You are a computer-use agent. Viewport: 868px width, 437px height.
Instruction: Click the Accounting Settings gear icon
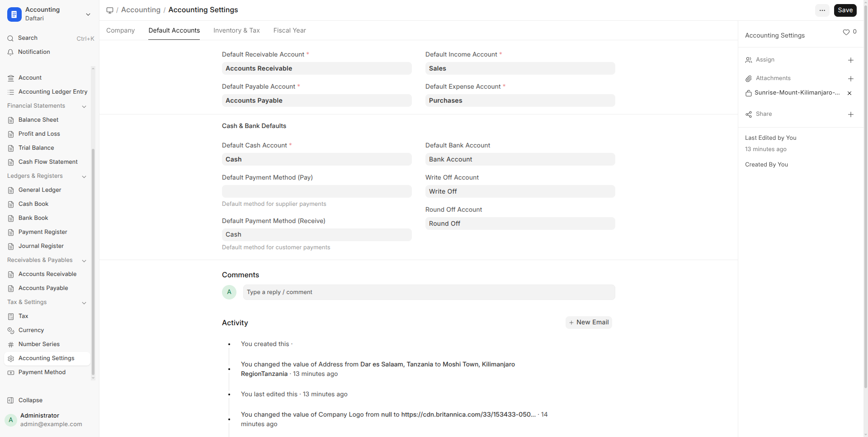click(11, 359)
